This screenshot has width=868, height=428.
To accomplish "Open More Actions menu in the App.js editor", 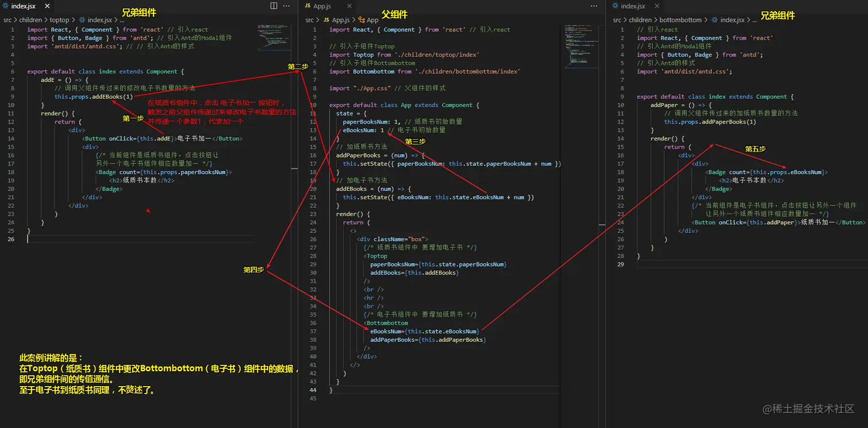I will [x=594, y=6].
